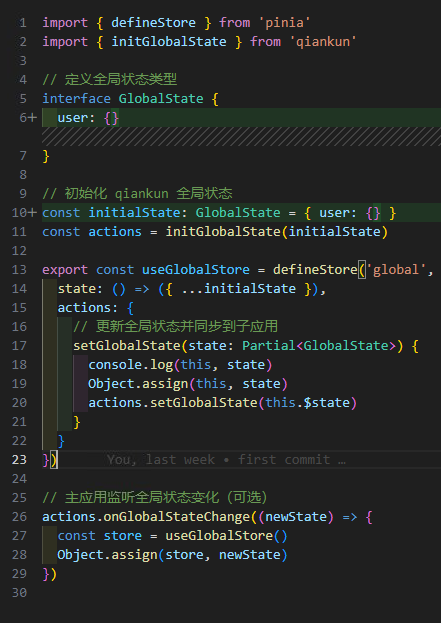Click the closing '})' on line 29
This screenshot has width=441, height=623.
point(50,574)
